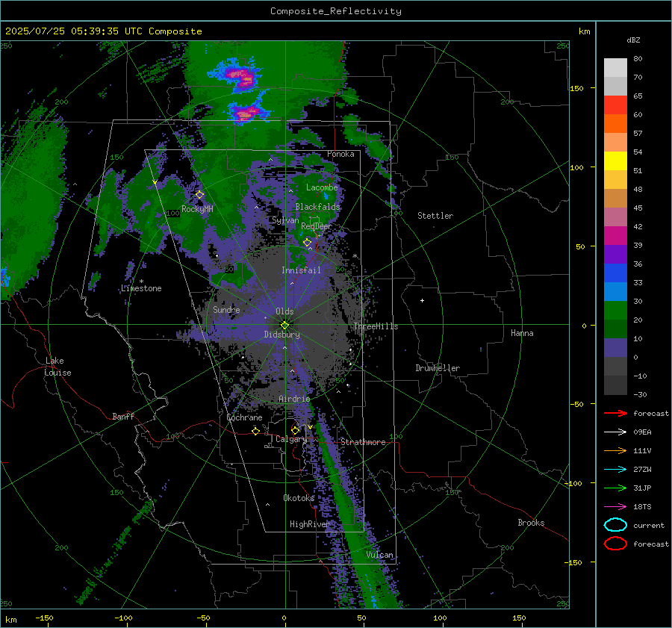The image size is (672, 628).
Task: Click the light gray 80 dBZ swatch
Action: coord(615,67)
